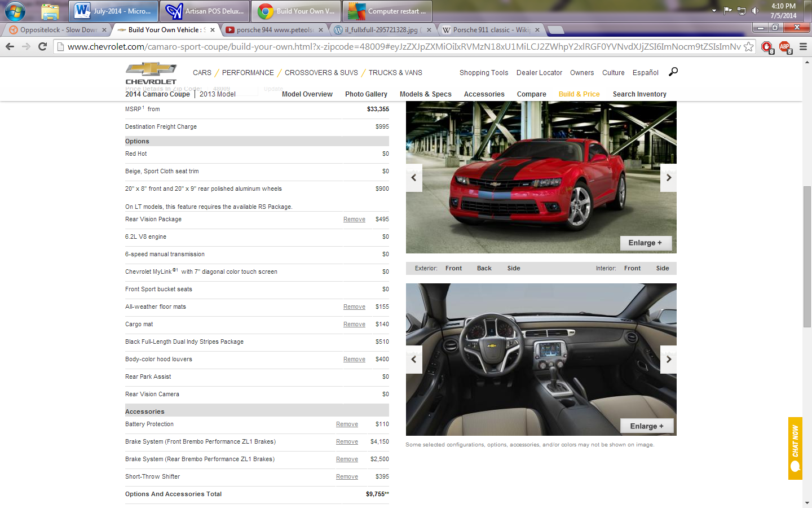Show next interior image arrow

(669, 360)
